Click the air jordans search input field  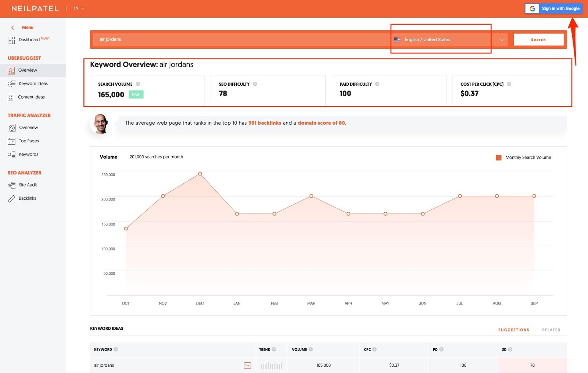coord(240,39)
